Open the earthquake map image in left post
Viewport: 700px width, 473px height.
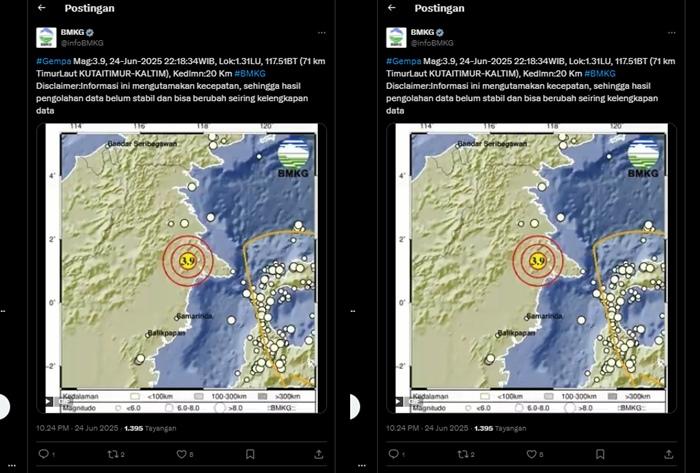pos(181,268)
